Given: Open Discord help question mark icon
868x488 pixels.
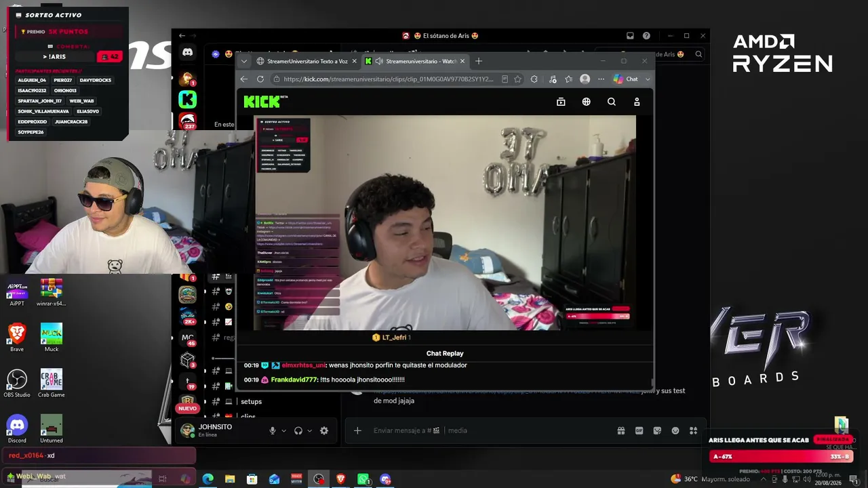Looking at the screenshot, I should point(646,36).
